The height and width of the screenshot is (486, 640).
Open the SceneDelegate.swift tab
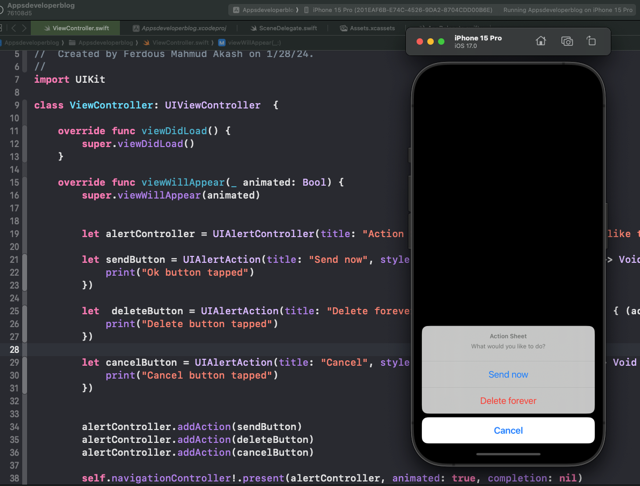[284, 28]
